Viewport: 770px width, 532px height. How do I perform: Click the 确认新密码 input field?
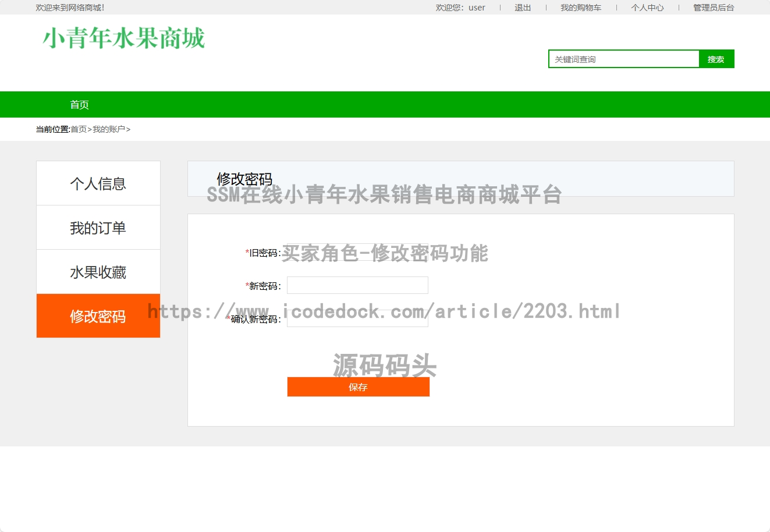click(357, 318)
